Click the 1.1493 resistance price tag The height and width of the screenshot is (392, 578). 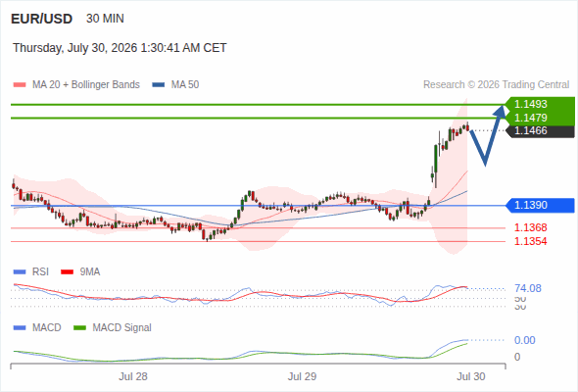pyautogui.click(x=540, y=104)
